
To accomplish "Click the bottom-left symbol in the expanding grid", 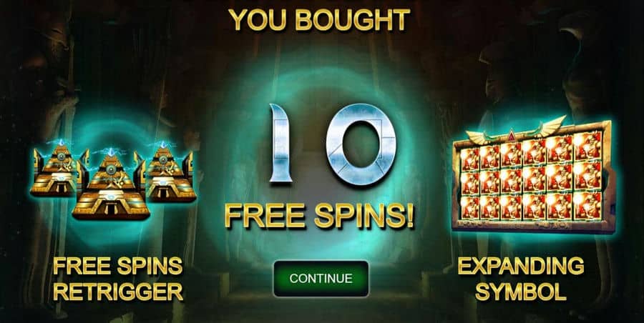I will pos(469,207).
